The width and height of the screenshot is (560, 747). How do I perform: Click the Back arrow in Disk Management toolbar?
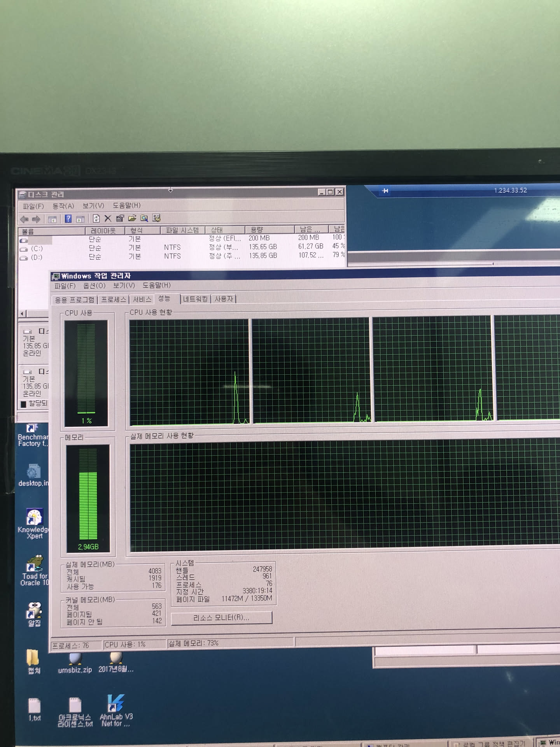click(x=24, y=219)
